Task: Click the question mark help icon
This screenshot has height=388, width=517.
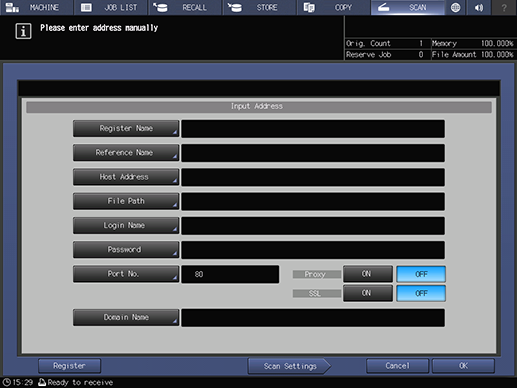Action: 504,7
